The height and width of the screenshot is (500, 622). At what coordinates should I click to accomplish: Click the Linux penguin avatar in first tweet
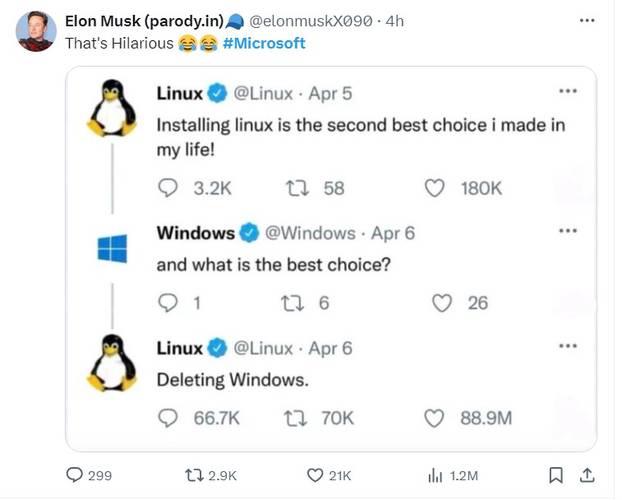click(111, 108)
